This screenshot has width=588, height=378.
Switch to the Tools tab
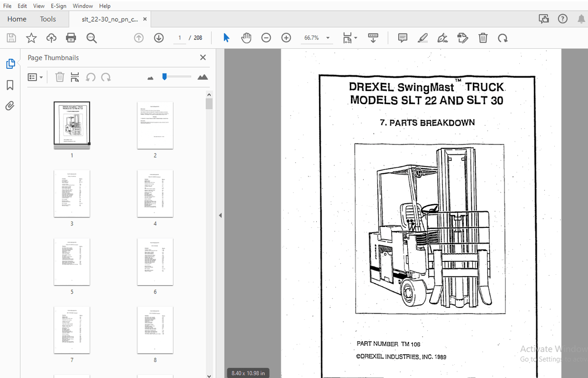point(47,19)
